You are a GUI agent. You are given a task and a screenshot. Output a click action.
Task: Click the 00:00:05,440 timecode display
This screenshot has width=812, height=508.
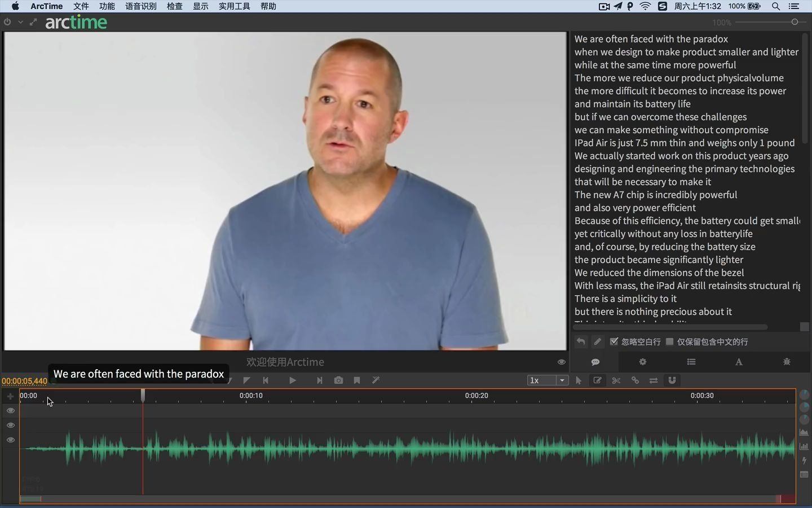(x=25, y=381)
